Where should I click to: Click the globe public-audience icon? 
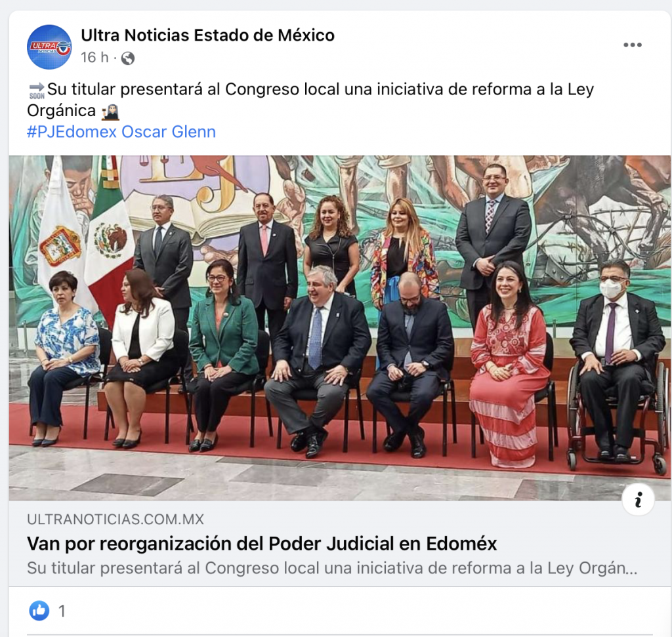coord(128,58)
